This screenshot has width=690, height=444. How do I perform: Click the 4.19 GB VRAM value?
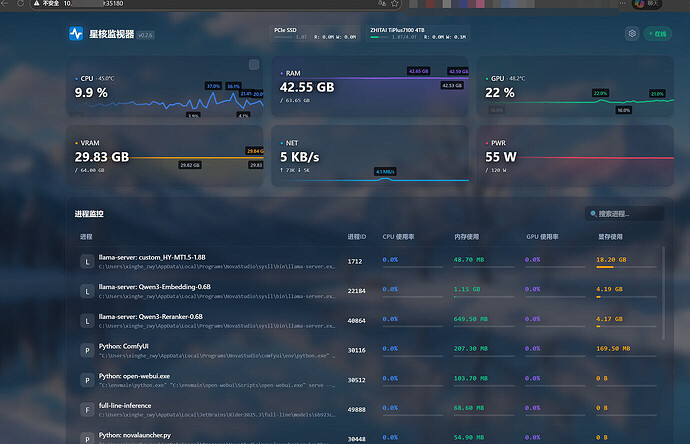[609, 289]
